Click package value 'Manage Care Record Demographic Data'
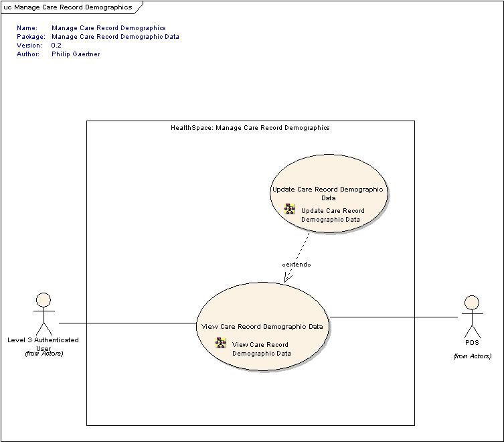 (x=115, y=37)
